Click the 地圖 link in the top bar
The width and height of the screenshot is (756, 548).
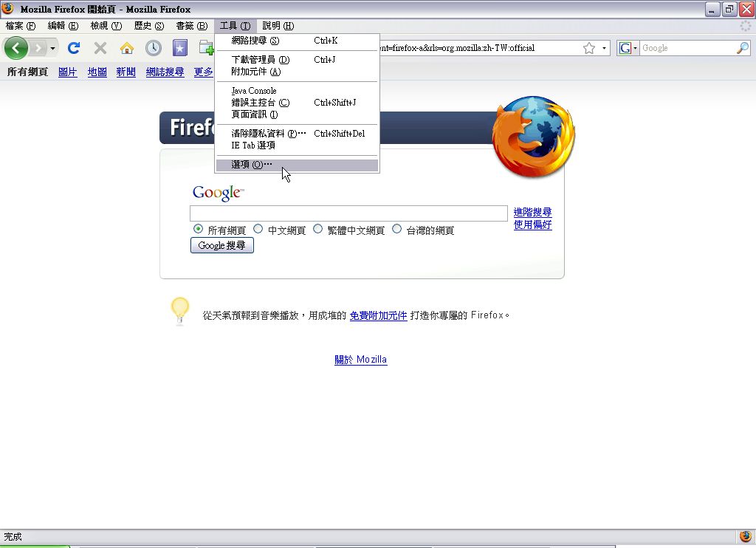(97, 72)
